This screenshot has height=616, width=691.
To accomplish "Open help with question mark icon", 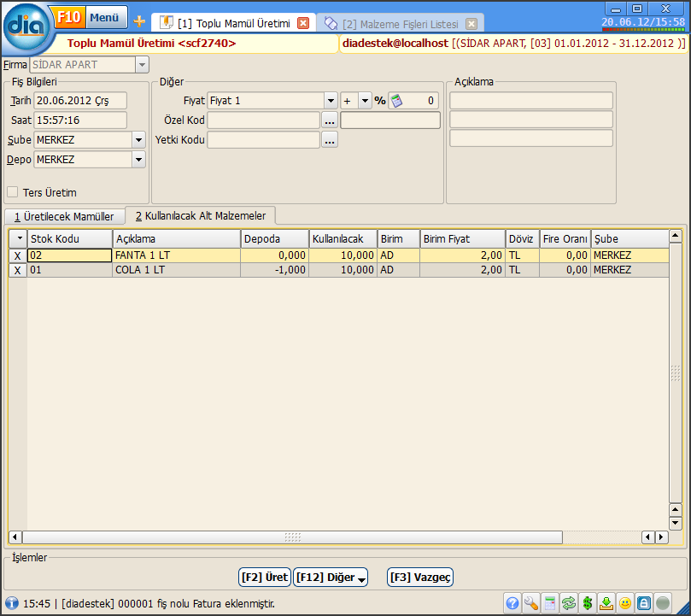I will pyautogui.click(x=512, y=603).
